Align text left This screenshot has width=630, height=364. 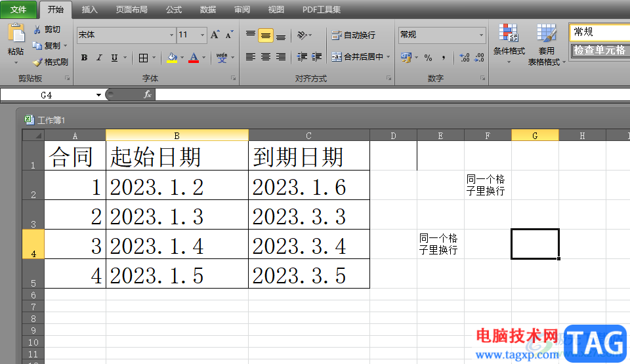250,57
